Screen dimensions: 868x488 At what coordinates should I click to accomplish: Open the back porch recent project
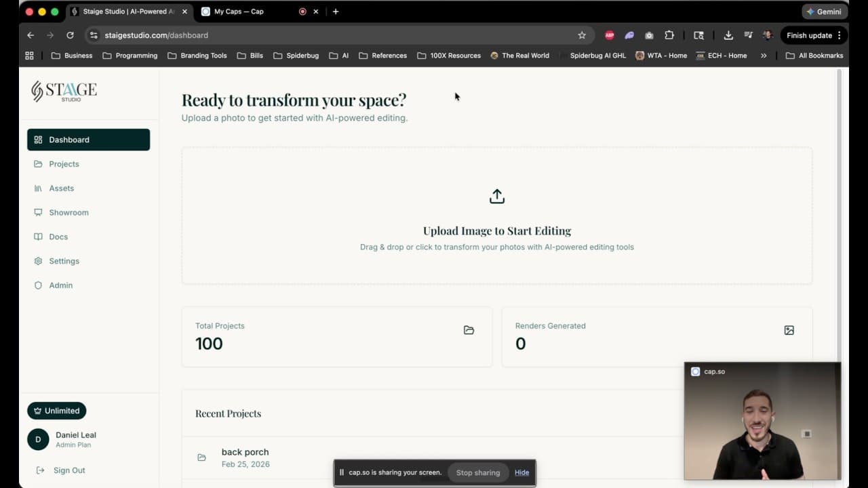coord(245,452)
